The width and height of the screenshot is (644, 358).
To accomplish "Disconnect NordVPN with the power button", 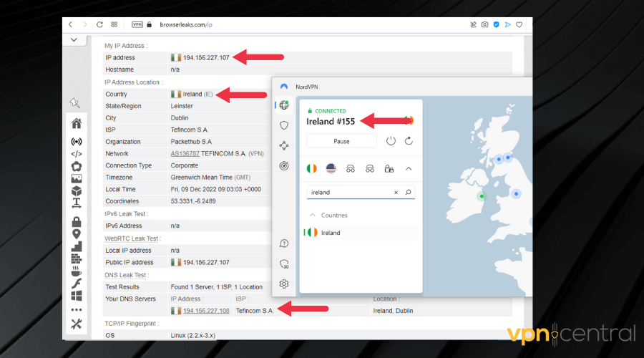I will point(391,141).
